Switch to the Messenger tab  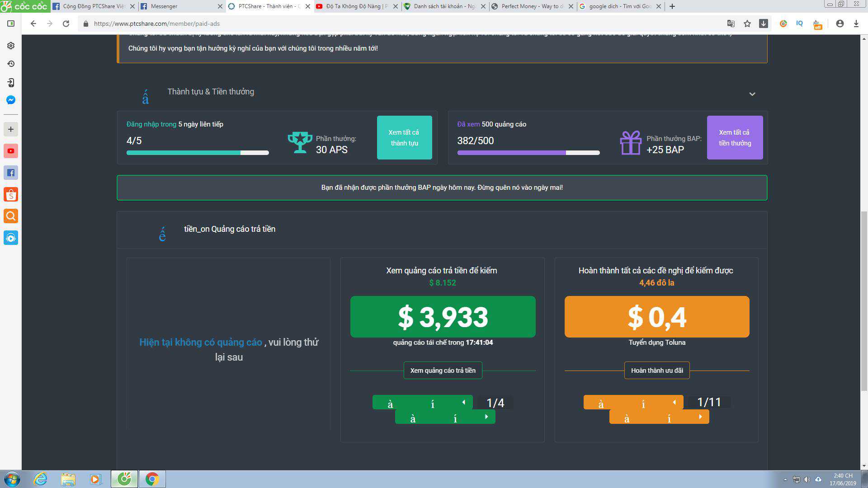(181, 6)
